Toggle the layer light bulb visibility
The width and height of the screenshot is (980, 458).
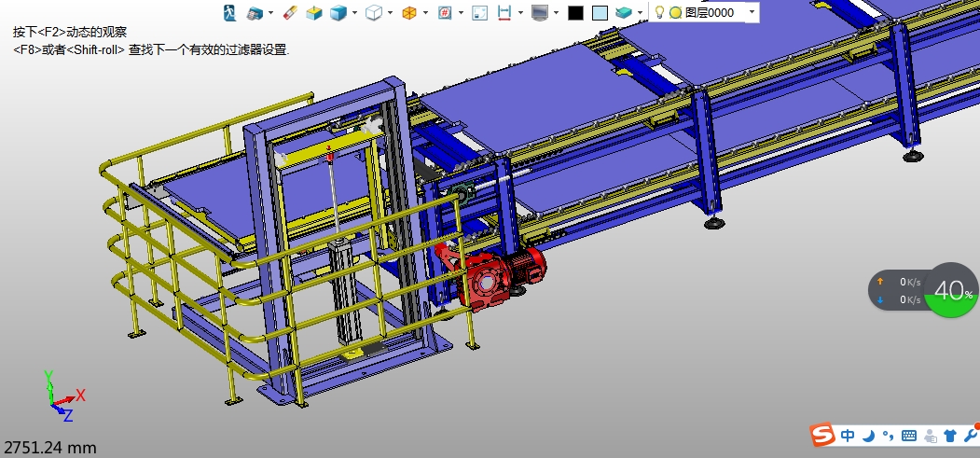pos(659,13)
